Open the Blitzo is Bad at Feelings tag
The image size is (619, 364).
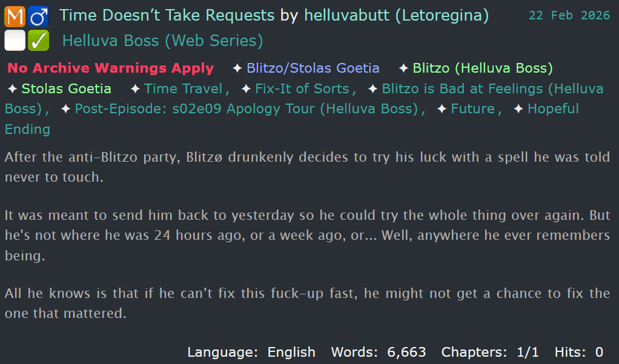pyautogui.click(x=492, y=89)
